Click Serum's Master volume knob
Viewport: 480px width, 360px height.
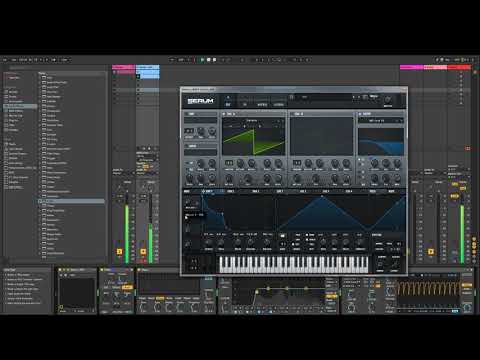point(388,99)
